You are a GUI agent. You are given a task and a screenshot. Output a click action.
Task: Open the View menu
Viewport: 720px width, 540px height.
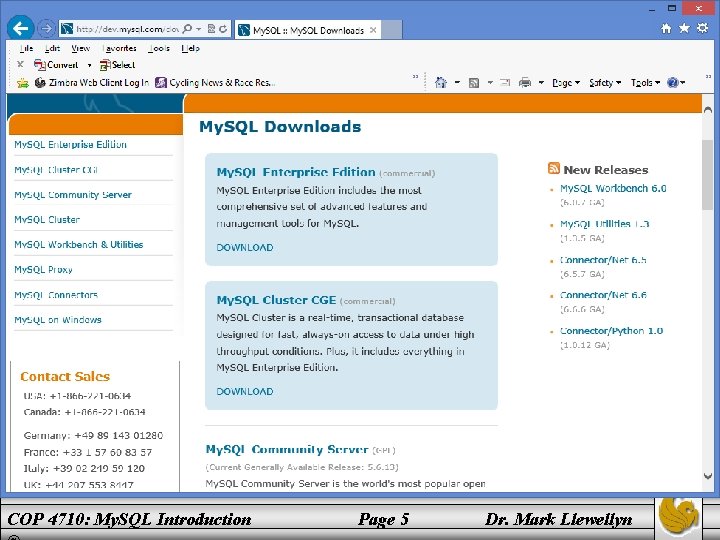(x=80, y=48)
